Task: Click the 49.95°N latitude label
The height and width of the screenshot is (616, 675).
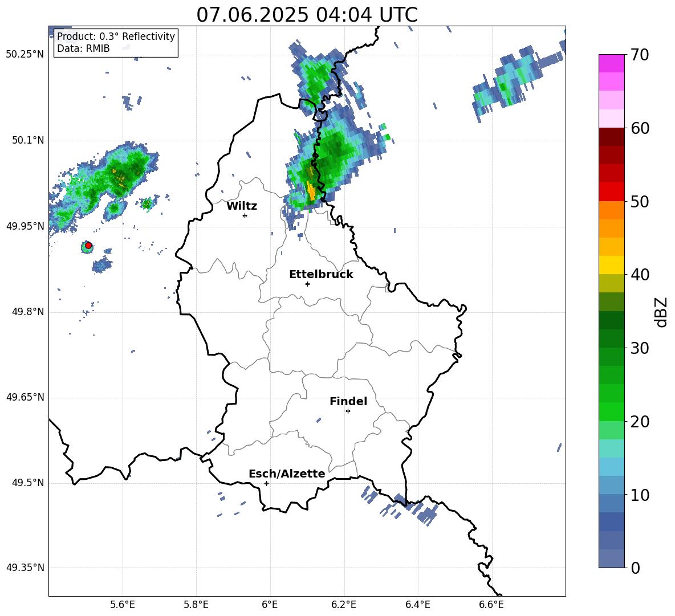Action: pyautogui.click(x=25, y=226)
